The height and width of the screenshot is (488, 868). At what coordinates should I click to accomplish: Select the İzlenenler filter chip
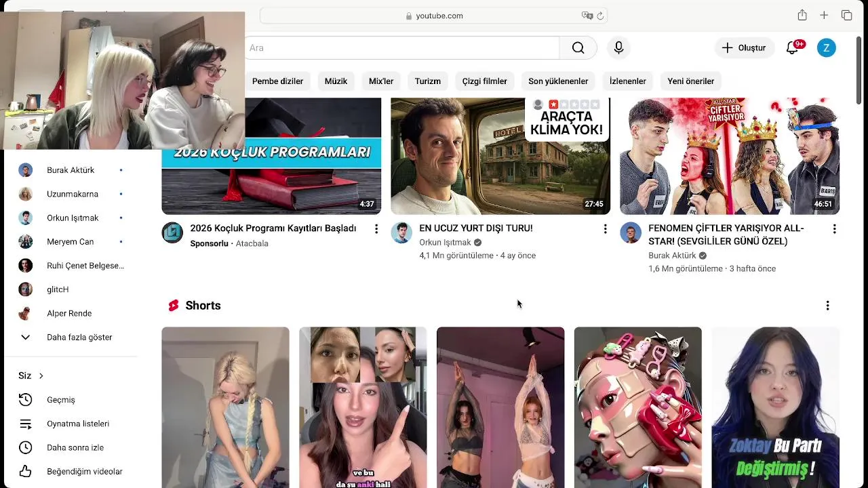coord(628,81)
